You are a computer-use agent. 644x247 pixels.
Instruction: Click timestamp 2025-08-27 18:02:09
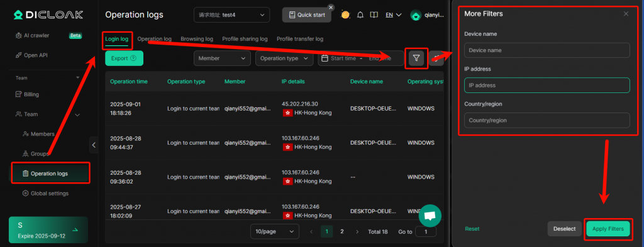coord(125,211)
